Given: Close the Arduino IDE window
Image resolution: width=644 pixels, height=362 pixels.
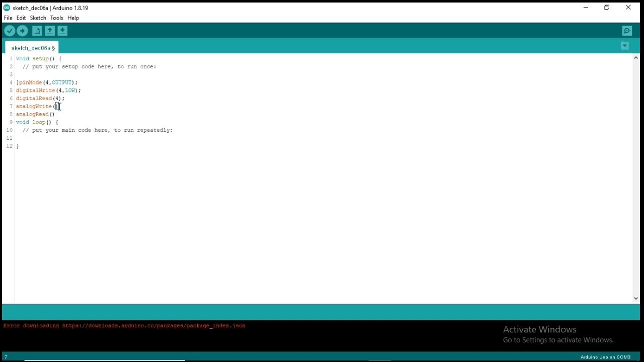Looking at the screenshot, I should tap(629, 8).
